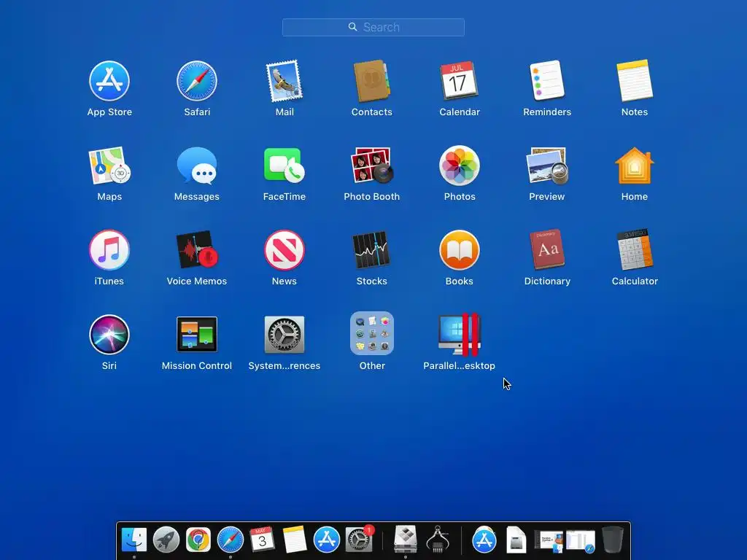Activate Siri from Launchpad
The image size is (747, 560).
[x=109, y=335]
